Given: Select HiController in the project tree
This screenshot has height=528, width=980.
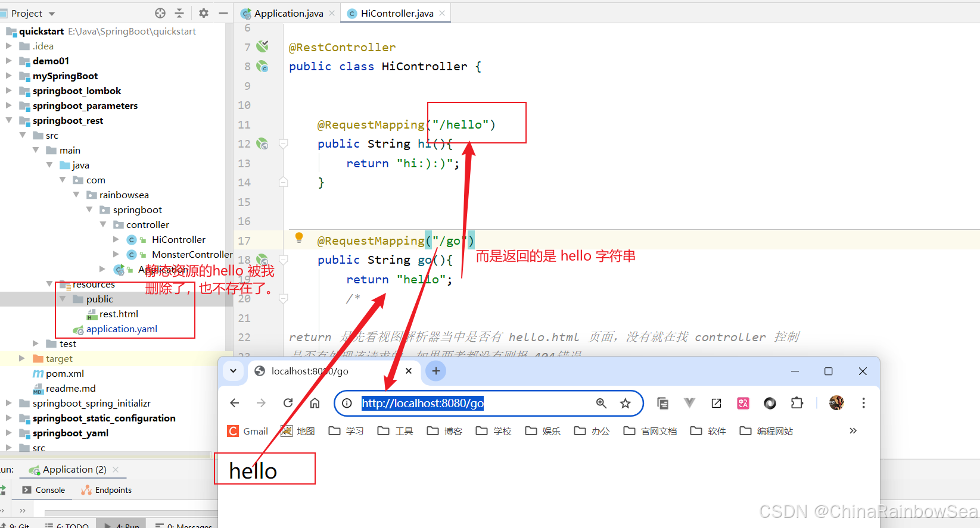Looking at the screenshot, I should (x=178, y=239).
